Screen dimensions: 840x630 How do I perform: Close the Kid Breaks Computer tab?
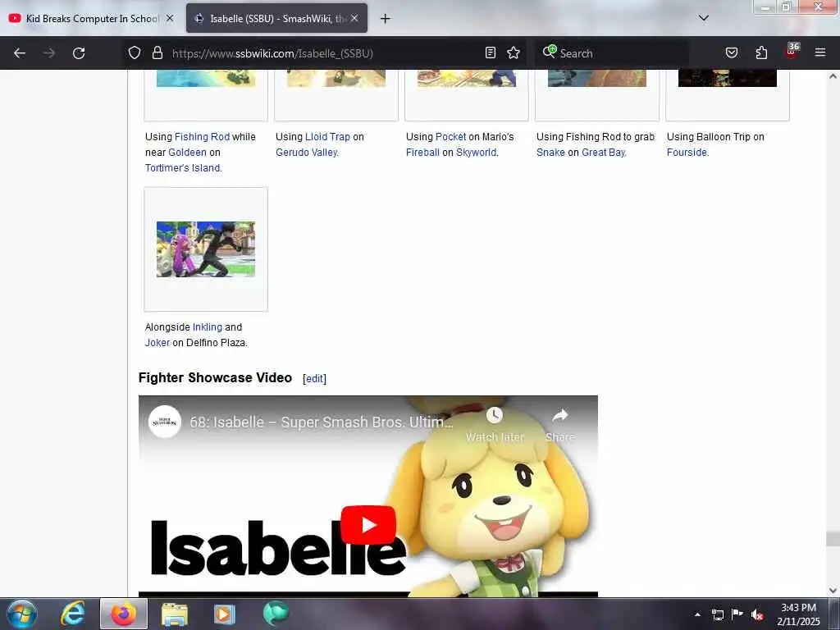169,18
